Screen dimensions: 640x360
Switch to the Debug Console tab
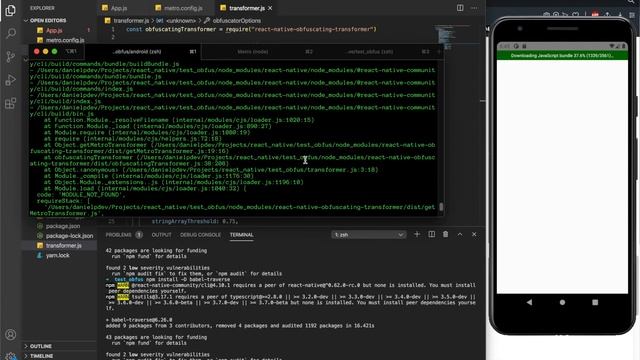200,235
